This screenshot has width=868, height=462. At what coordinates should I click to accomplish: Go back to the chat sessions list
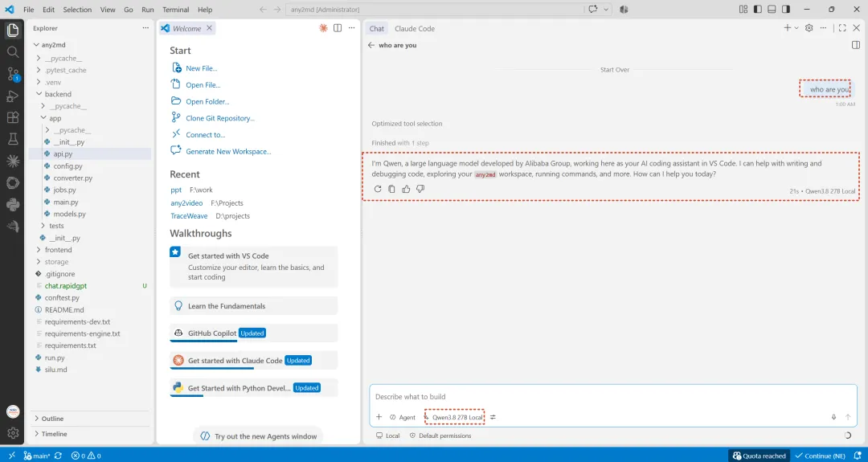coord(371,45)
